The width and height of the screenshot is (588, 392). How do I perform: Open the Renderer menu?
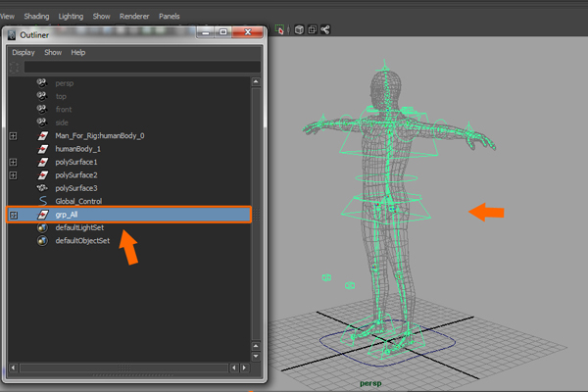pyautogui.click(x=134, y=16)
